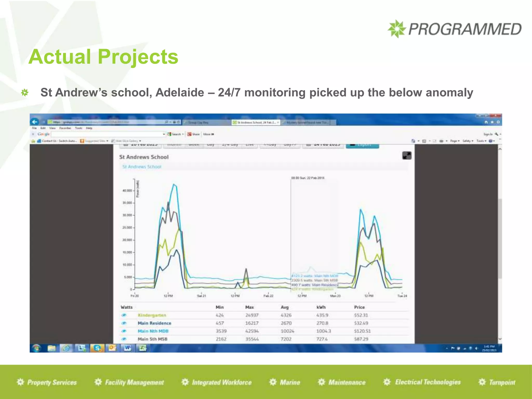Screen dimensions: 532x399
Task: Expand the Page dropdown in command bar
Action: click(455, 141)
